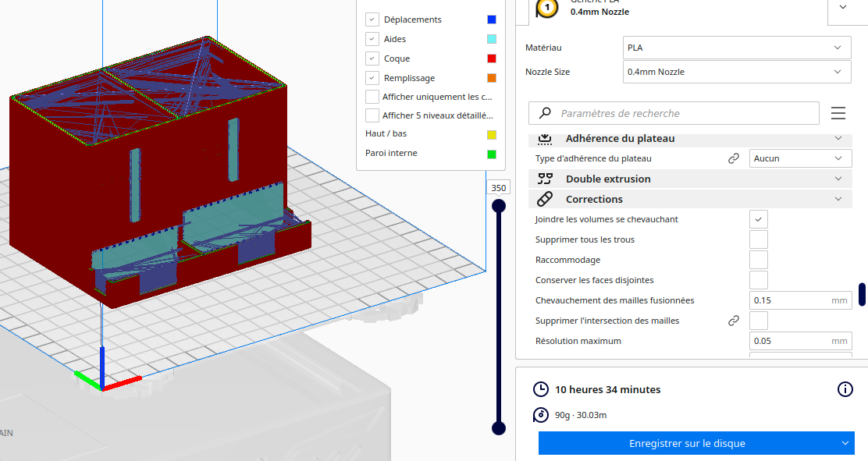Click the Double extrusion category icon
868x461 pixels.
[x=545, y=179]
